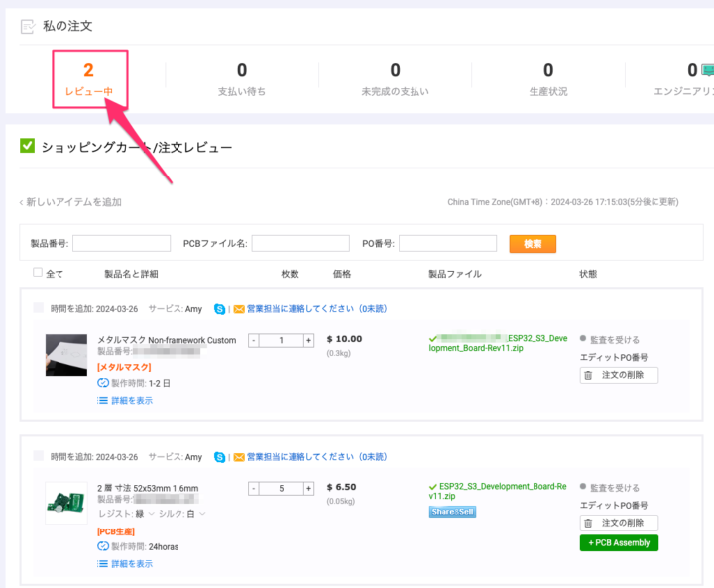Image resolution: width=714 pixels, height=588 pixels.
Task: Open the レビュー中 order tab
Action: coord(88,80)
